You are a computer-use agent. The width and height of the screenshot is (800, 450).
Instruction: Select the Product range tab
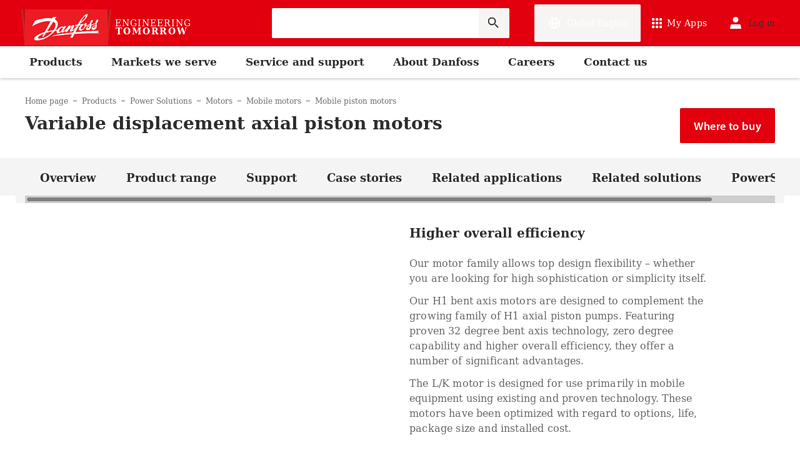171,178
